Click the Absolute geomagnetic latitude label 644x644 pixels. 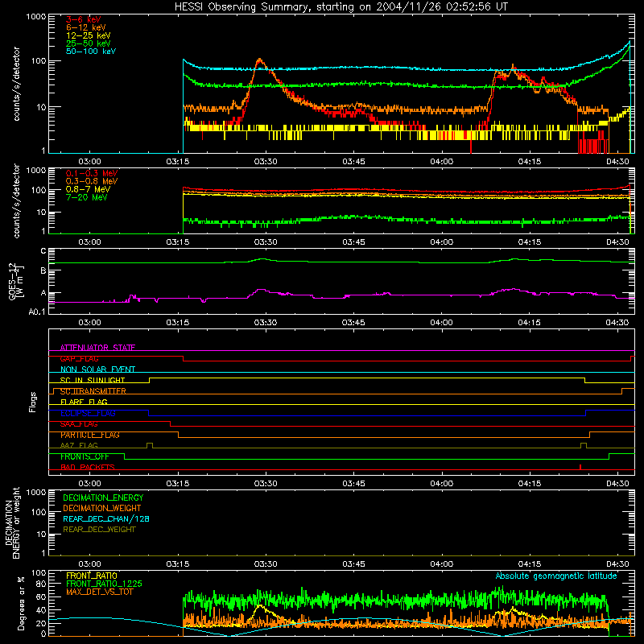[x=556, y=576]
